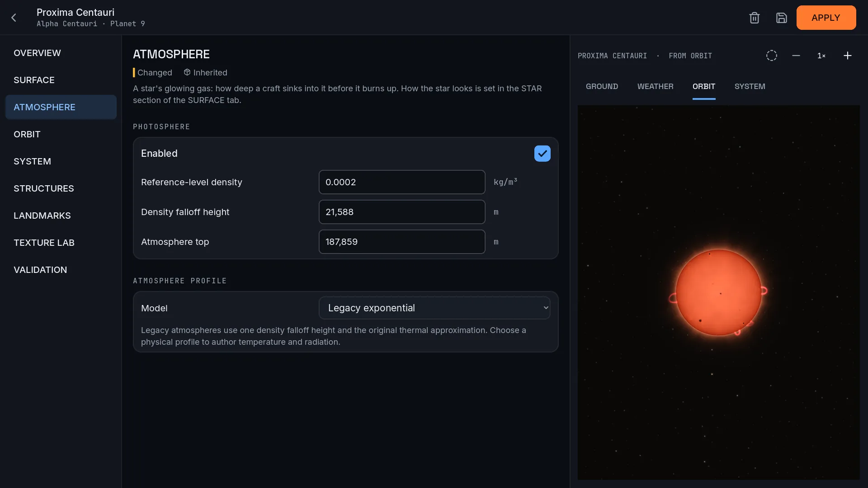Viewport: 868px width, 488px height.
Task: Delete planet with the trash icon
Action: coord(754,18)
